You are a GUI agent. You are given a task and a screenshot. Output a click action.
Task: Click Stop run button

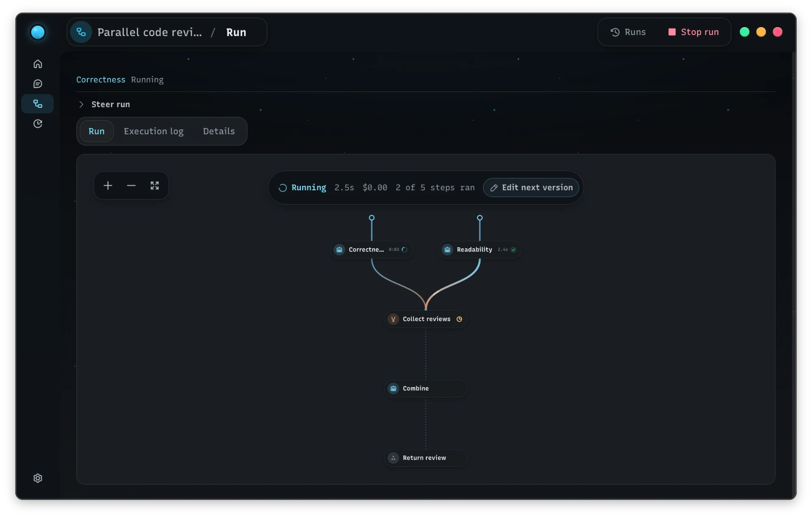(693, 32)
